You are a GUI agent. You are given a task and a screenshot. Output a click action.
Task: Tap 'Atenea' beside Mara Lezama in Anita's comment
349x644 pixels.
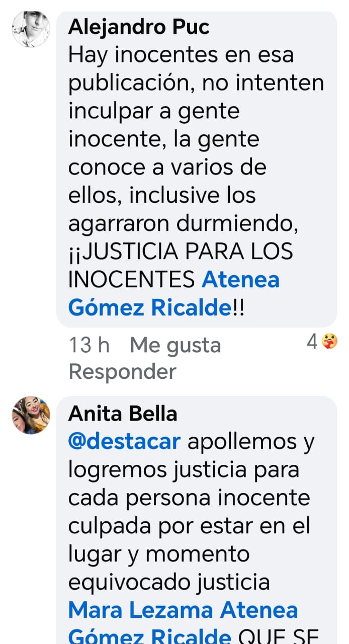(259, 610)
